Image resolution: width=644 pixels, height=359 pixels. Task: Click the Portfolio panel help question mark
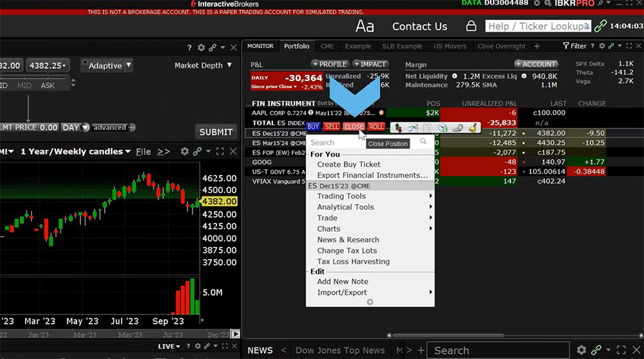pyautogui.click(x=592, y=46)
